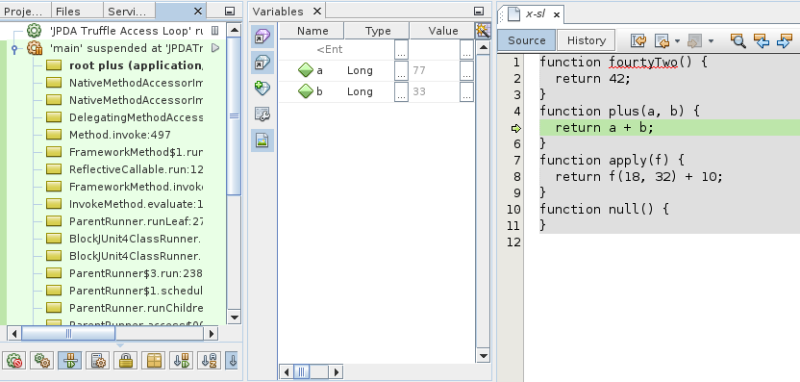Minimize the Variables panel window
Viewport: 800px width, 382px height.
click(479, 11)
